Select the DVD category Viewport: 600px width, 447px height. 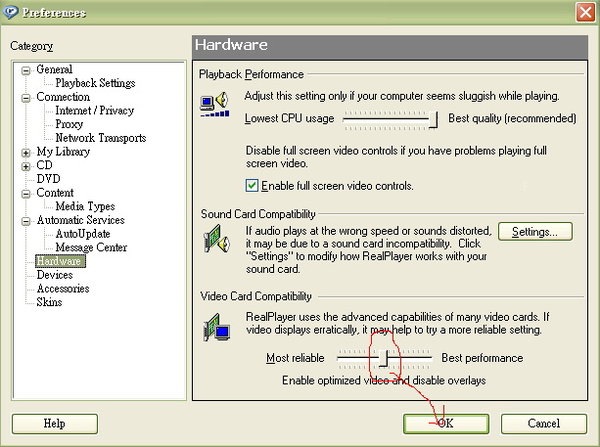pyautogui.click(x=48, y=179)
